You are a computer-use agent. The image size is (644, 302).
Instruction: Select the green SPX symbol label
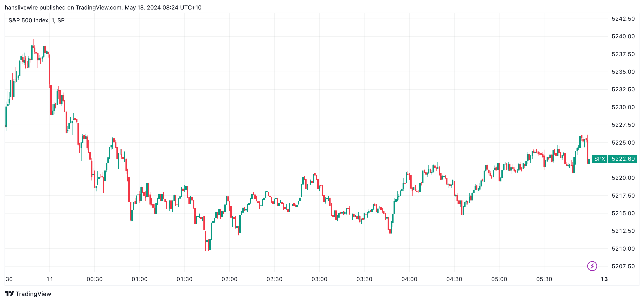tap(599, 159)
